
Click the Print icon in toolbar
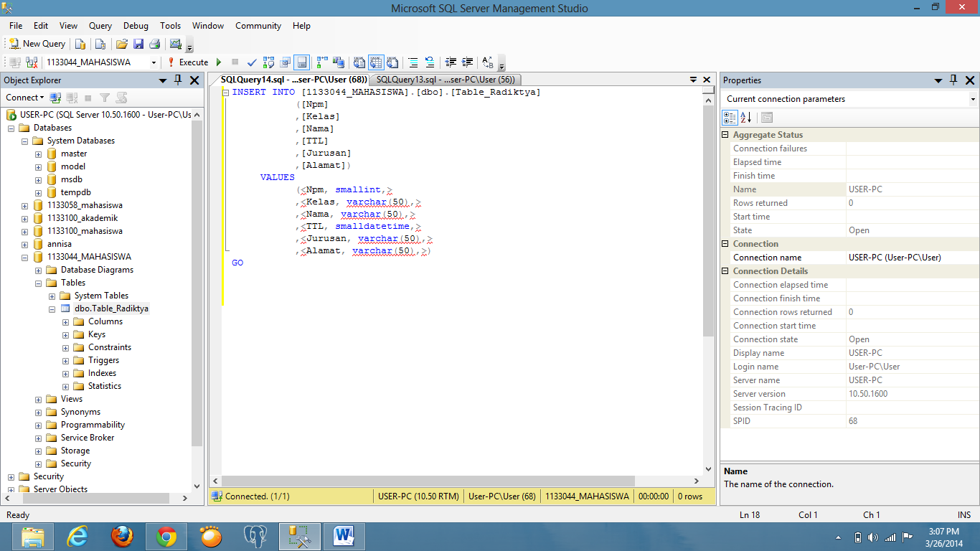154,44
